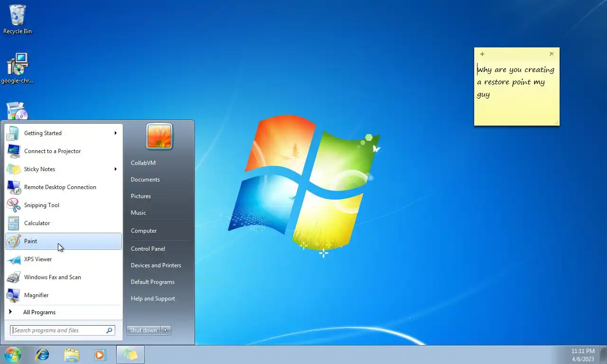Expand the Getting Started submenu arrow

pyautogui.click(x=115, y=133)
